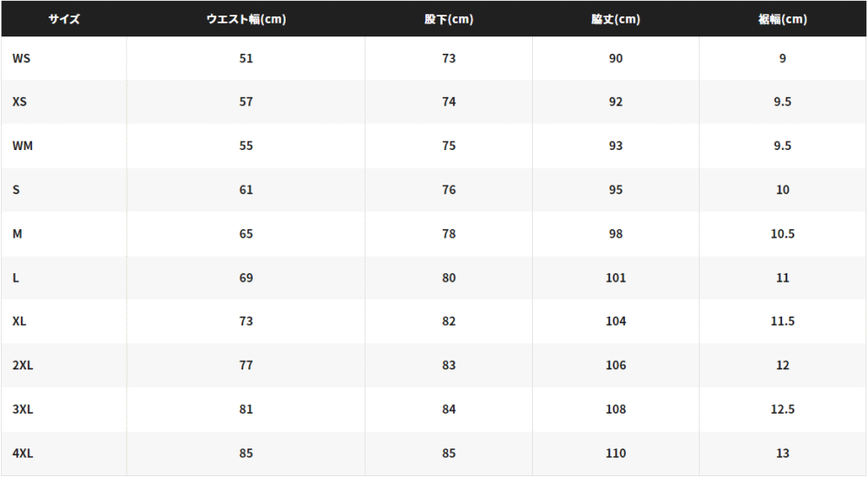The height and width of the screenshot is (477, 868).
Task: Click inseam value 80 in L row
Action: coord(449,278)
